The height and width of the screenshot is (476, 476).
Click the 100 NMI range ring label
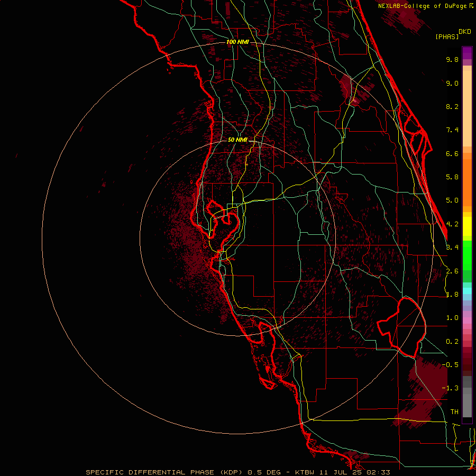(237, 42)
